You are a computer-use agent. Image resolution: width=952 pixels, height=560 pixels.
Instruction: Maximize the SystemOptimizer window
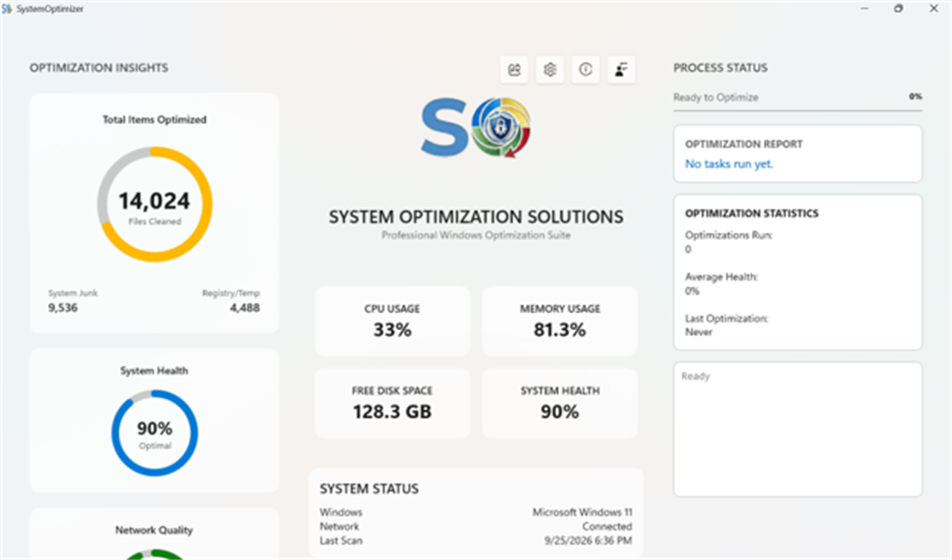pyautogui.click(x=899, y=9)
